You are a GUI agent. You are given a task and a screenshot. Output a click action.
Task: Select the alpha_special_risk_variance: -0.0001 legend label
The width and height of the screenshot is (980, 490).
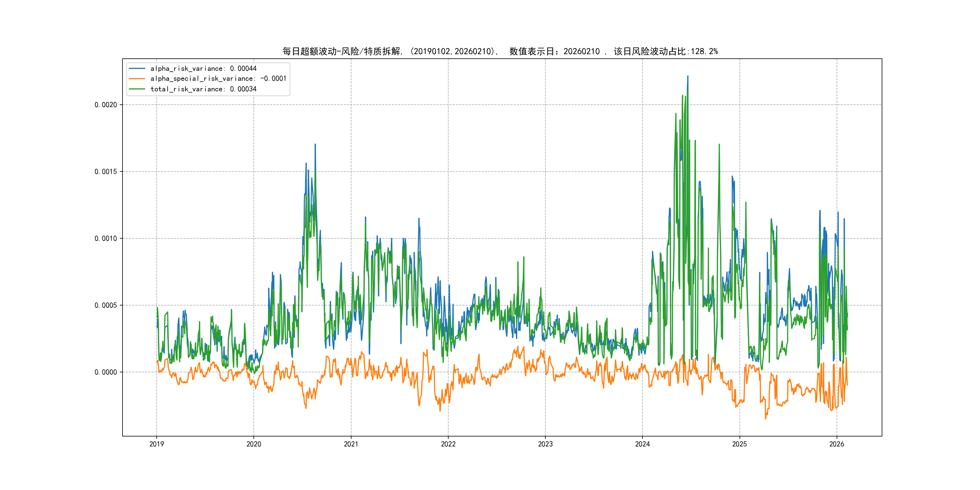click(218, 79)
